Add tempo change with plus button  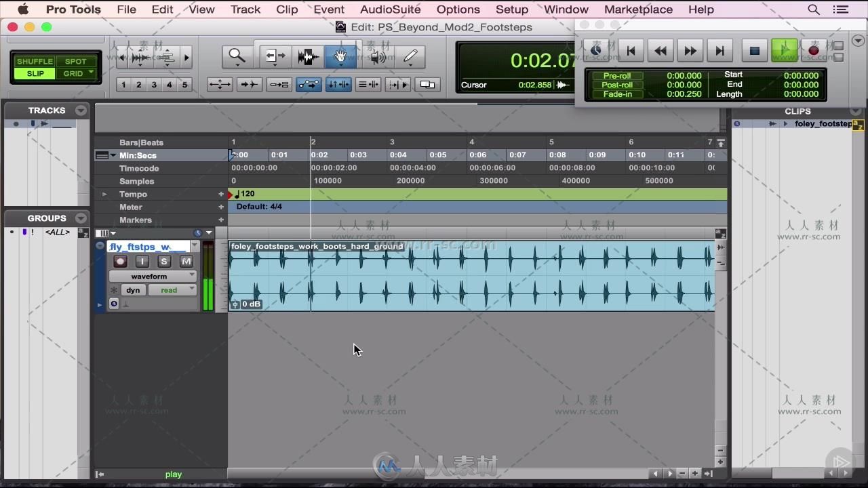pyautogui.click(x=221, y=194)
